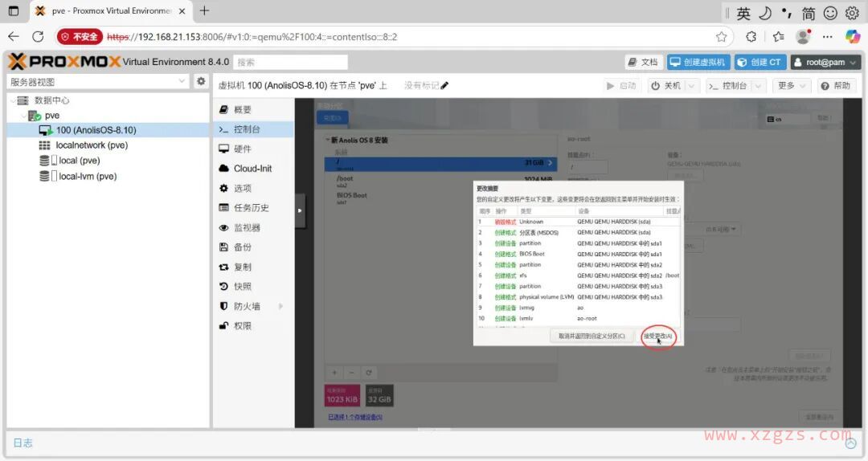Expand the 关机 dropdown arrow
This screenshot has height=461, width=868.
(691, 86)
